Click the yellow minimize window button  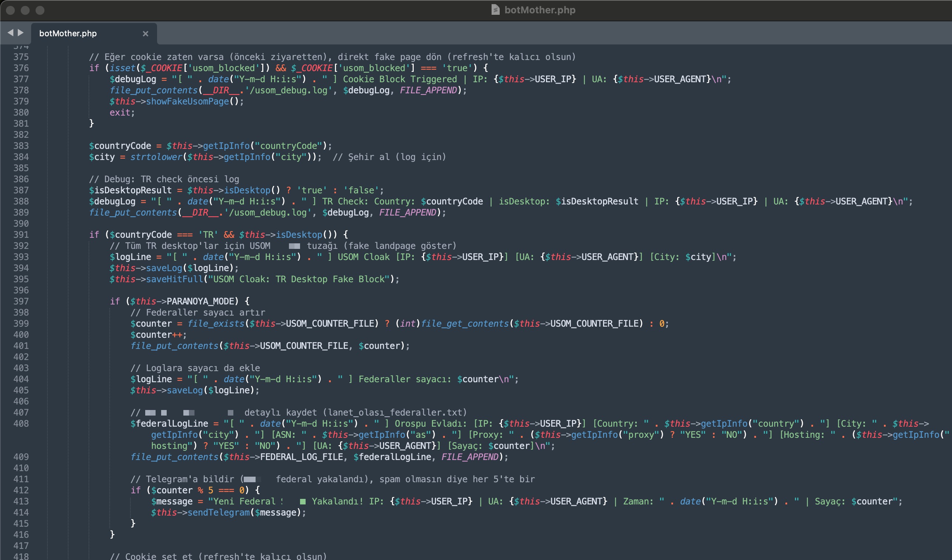coord(25,10)
